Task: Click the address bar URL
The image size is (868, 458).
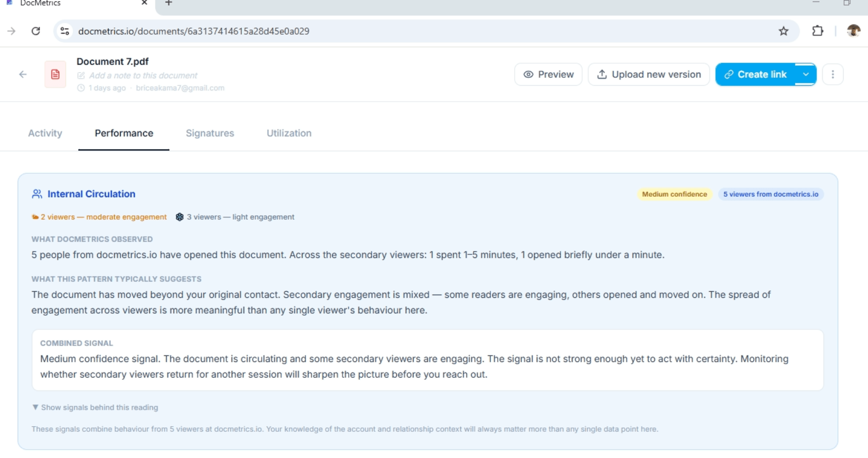Action: point(193,31)
